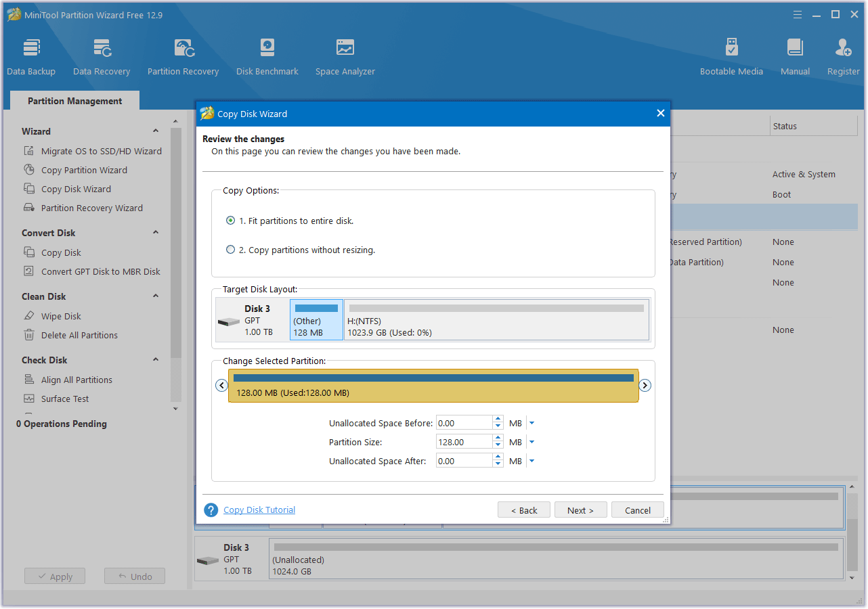Open unit dropdown for Unallocated Space After
Screen dimensions: 868x609
(x=531, y=461)
